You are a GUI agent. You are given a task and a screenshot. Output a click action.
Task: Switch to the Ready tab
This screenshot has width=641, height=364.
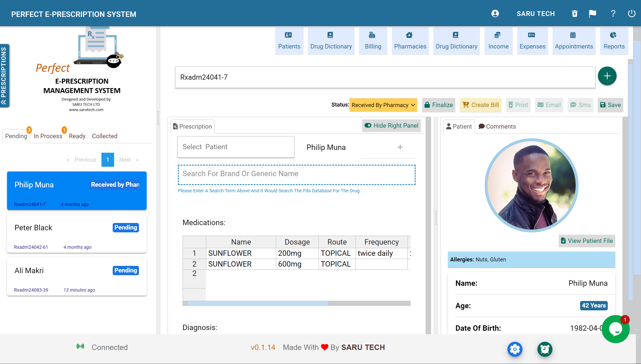tap(77, 136)
